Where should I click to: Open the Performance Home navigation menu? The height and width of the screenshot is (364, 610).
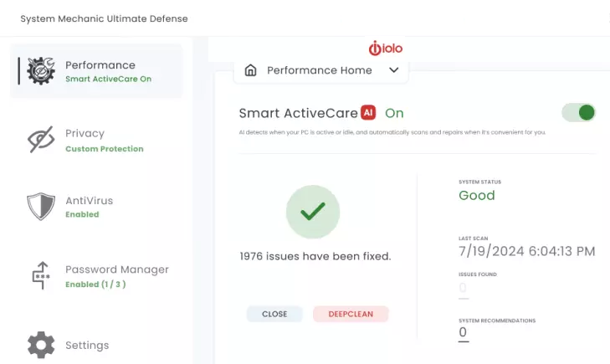320,71
